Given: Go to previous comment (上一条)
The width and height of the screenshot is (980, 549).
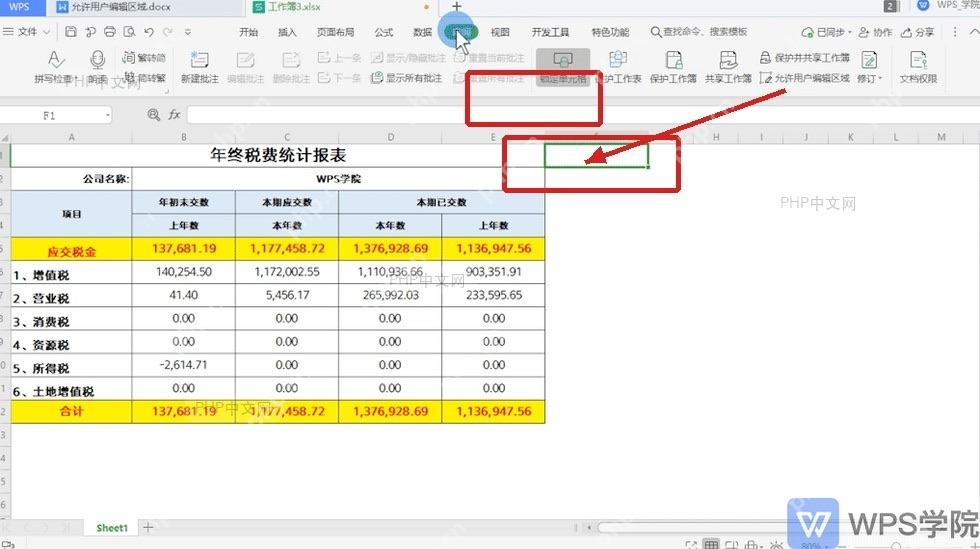Looking at the screenshot, I should 339,58.
